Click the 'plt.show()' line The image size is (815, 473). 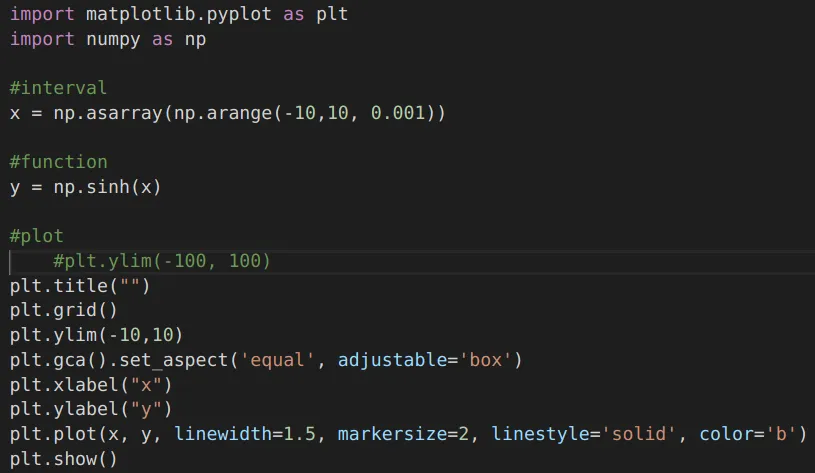(64, 459)
